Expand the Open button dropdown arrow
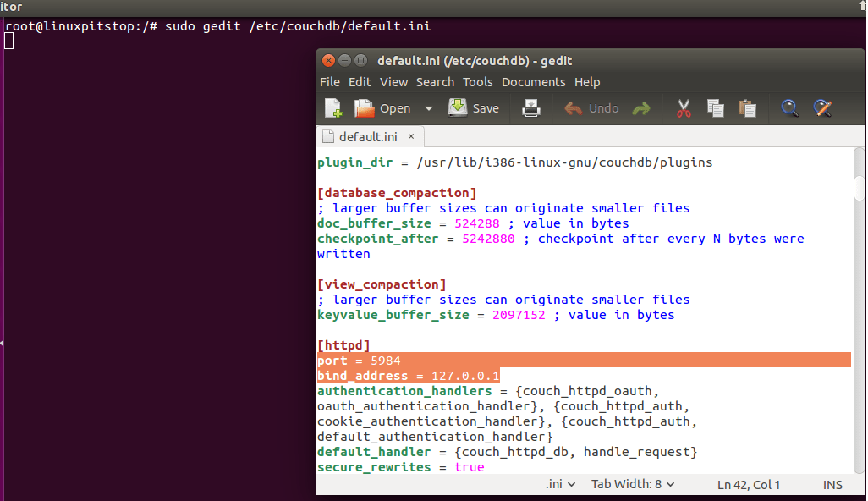Screen dimensions: 868x501 click(x=428, y=108)
